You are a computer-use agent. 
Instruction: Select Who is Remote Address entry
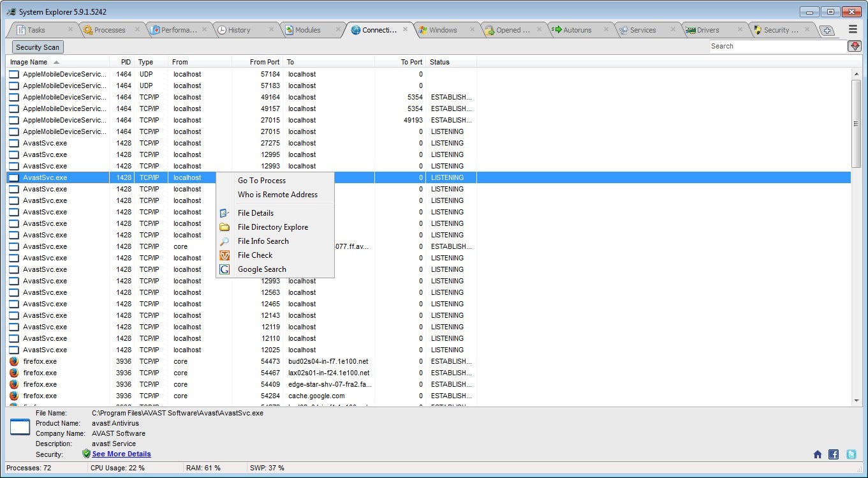click(275, 195)
